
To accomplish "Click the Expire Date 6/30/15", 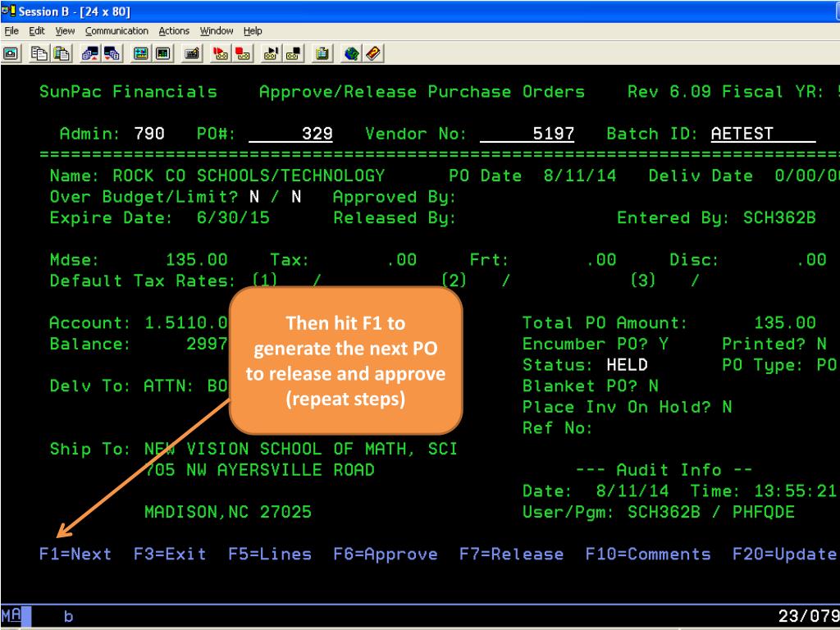I will (x=233, y=217).
